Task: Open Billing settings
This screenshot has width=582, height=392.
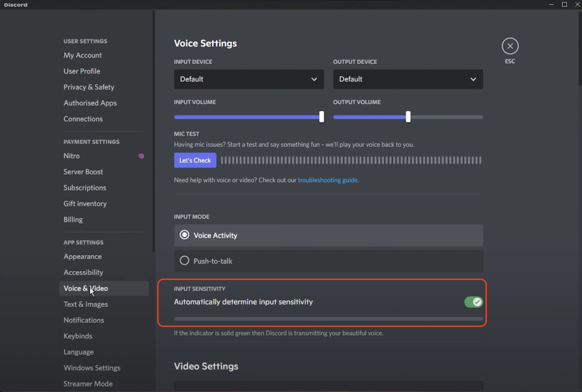Action: click(73, 219)
